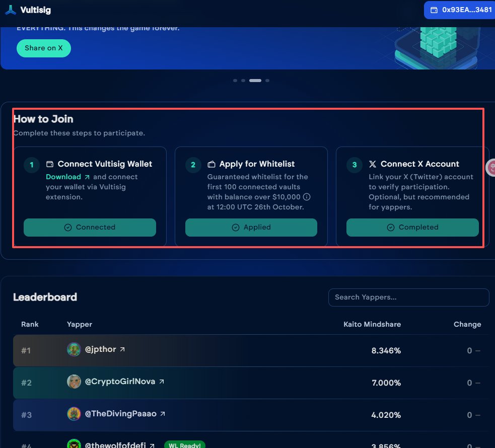
Task: Click the Yapper column header
Action: pyautogui.click(x=80, y=324)
